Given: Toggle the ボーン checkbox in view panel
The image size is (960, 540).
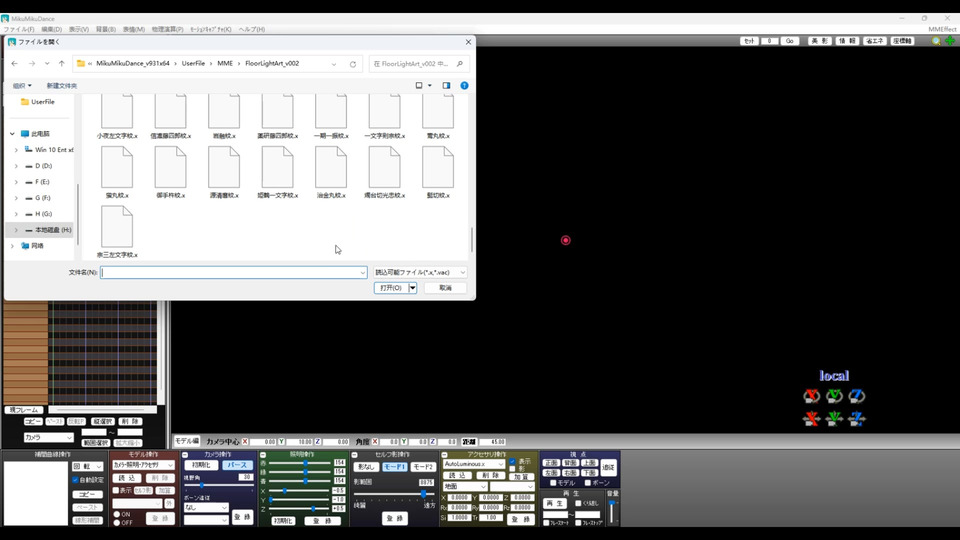Looking at the screenshot, I should [x=588, y=483].
